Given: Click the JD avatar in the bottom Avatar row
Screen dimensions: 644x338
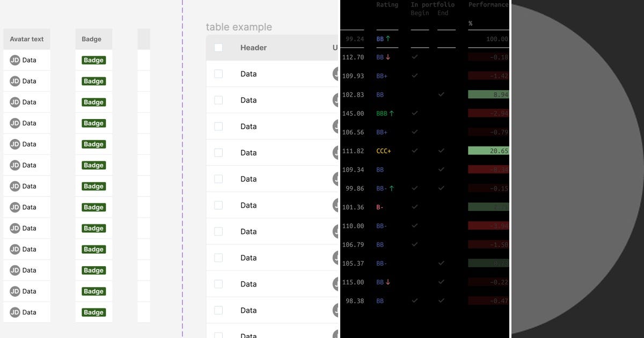Looking at the screenshot, I should pyautogui.click(x=14, y=312).
